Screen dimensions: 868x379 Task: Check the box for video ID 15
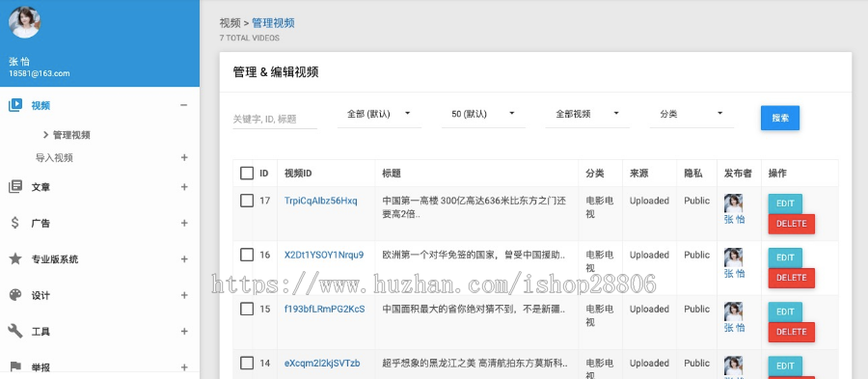click(247, 309)
